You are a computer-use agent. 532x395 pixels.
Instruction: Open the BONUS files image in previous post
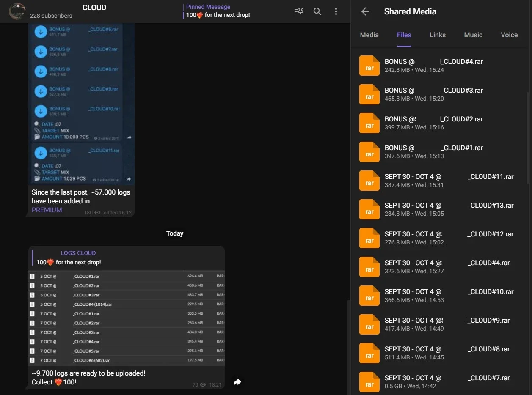82,104
